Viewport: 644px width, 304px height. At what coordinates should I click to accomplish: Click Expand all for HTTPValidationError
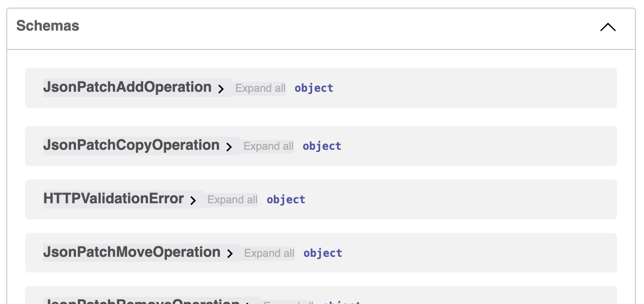[233, 200]
